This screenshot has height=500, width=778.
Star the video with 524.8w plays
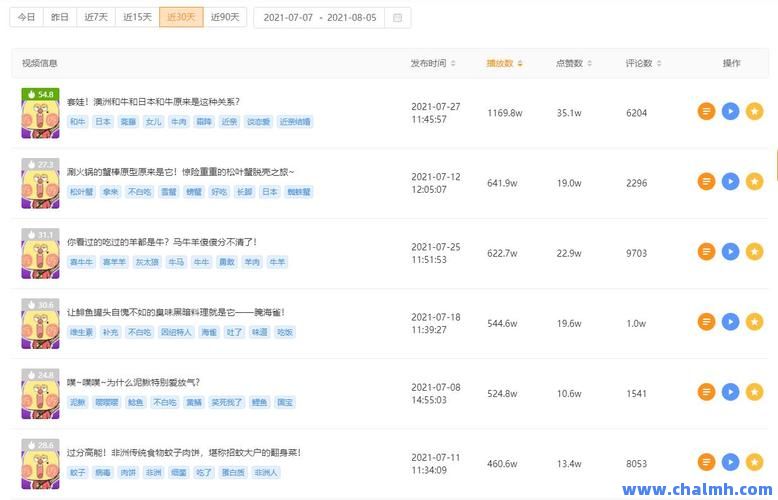(x=754, y=392)
